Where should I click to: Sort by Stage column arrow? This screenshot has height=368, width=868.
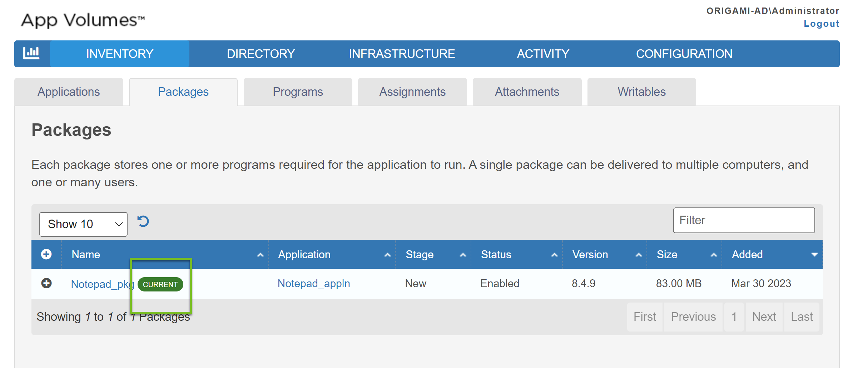pos(463,255)
